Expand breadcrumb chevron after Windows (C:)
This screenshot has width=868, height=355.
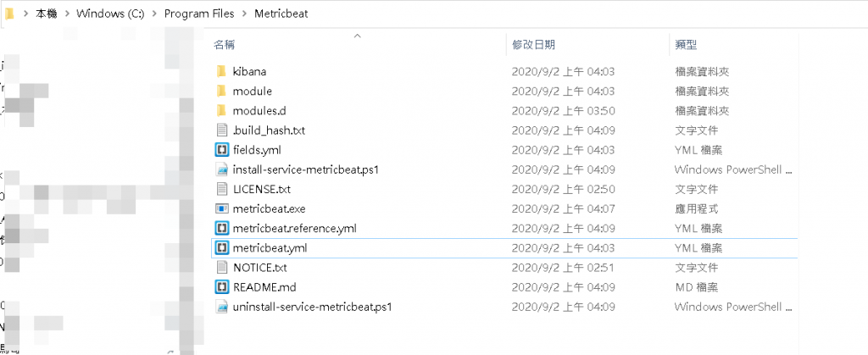pos(156,14)
